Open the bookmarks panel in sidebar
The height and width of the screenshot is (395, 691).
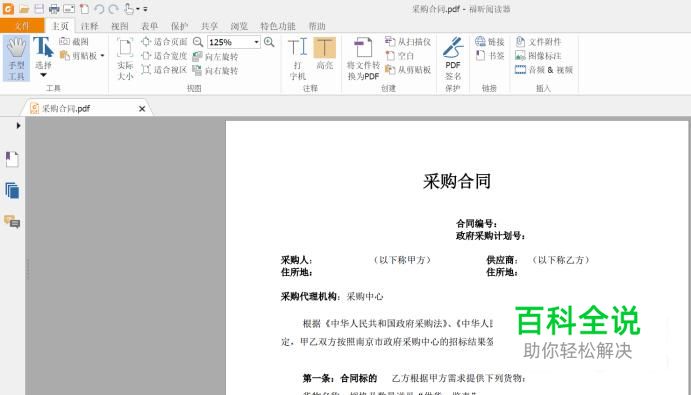pos(12,159)
